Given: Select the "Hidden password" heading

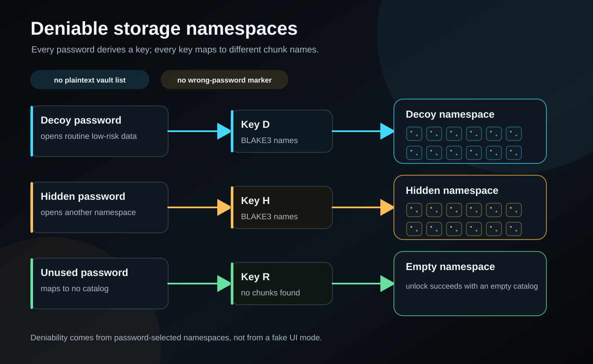Looking at the screenshot, I should point(83,196).
